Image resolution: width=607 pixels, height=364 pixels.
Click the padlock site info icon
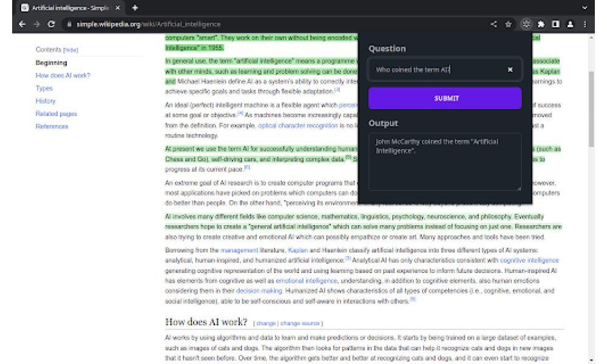coord(69,24)
